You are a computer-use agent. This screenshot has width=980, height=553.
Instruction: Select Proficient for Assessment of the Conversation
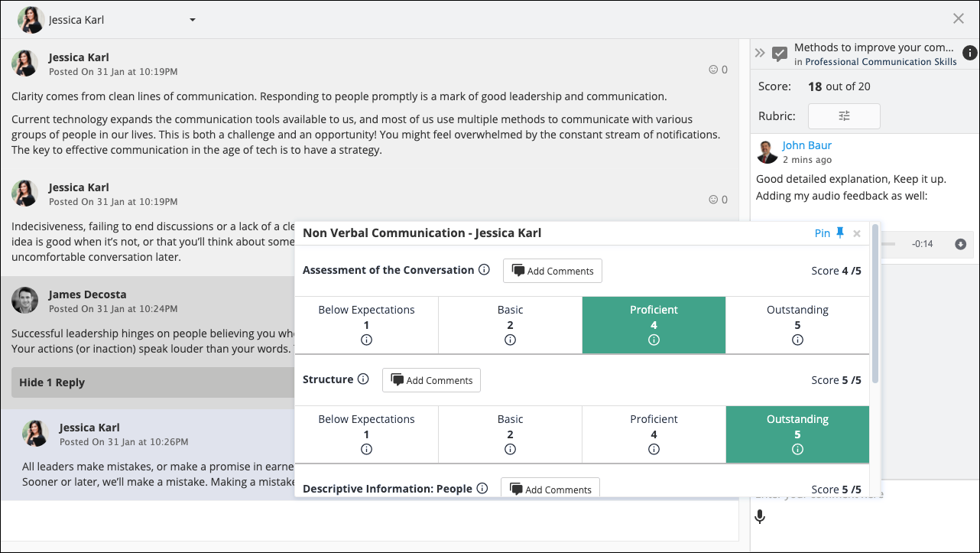point(654,325)
